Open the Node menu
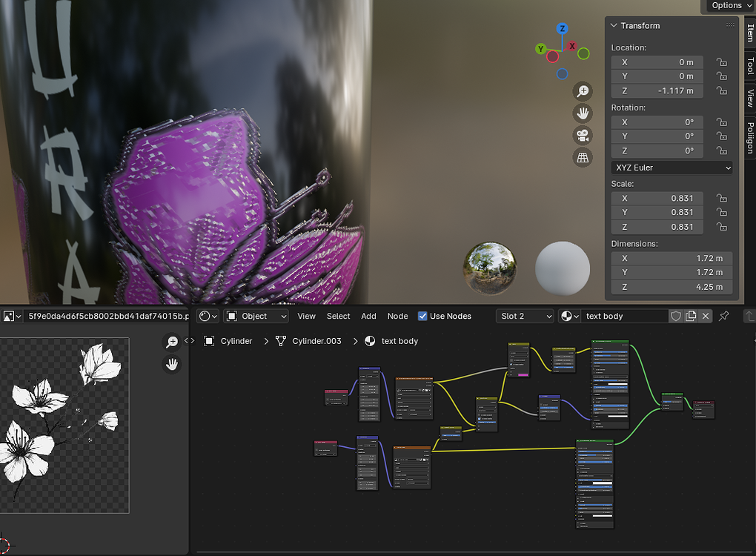Image resolution: width=756 pixels, height=556 pixels. (x=398, y=316)
